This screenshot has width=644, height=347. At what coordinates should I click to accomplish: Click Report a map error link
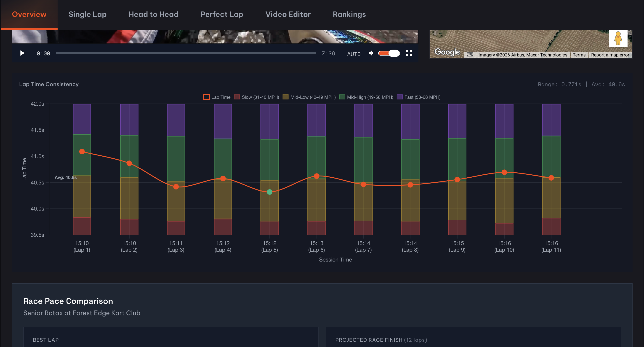tap(610, 55)
